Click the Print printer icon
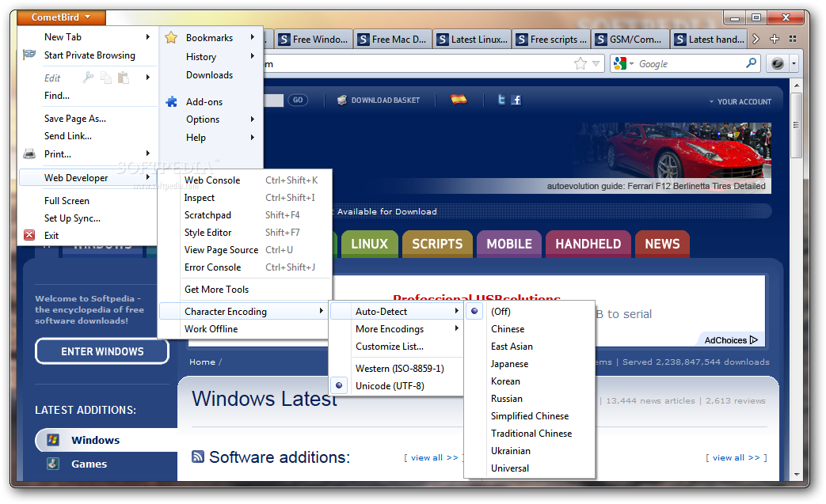826x504 pixels. [x=29, y=154]
